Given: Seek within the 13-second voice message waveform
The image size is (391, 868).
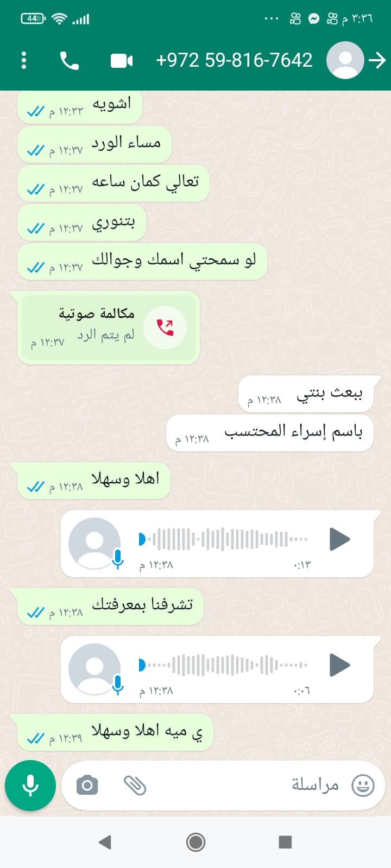Looking at the screenshot, I should [224, 539].
